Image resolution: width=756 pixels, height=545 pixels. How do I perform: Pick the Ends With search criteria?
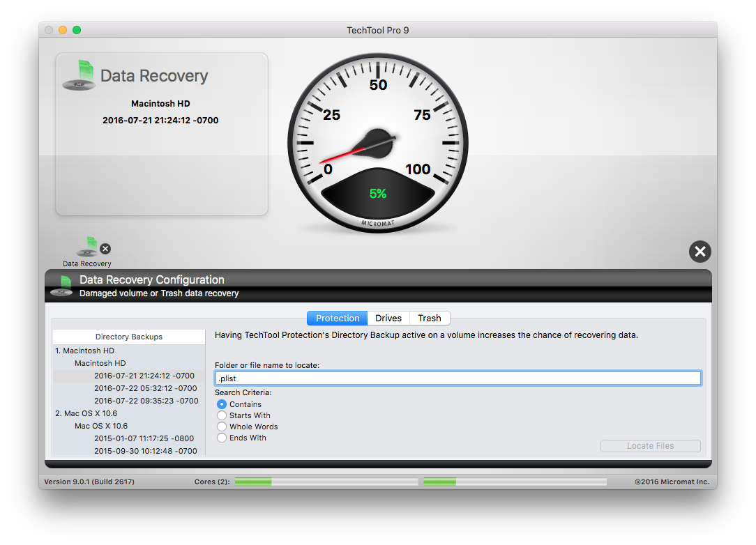coord(222,438)
